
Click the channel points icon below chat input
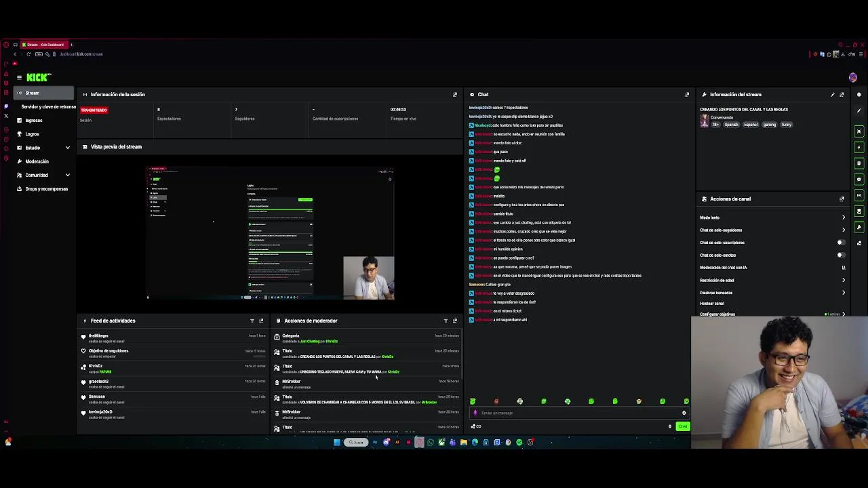476,426
